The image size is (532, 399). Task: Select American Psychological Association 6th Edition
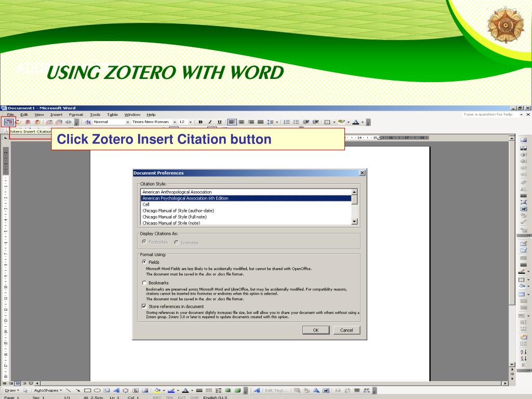(x=246, y=198)
